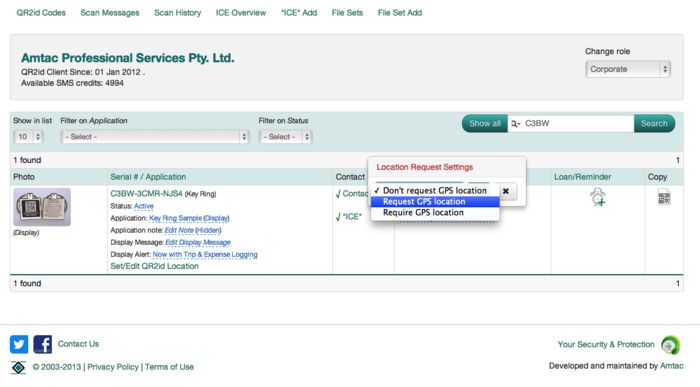
Task: Open the File Sets tab
Action: pos(347,13)
